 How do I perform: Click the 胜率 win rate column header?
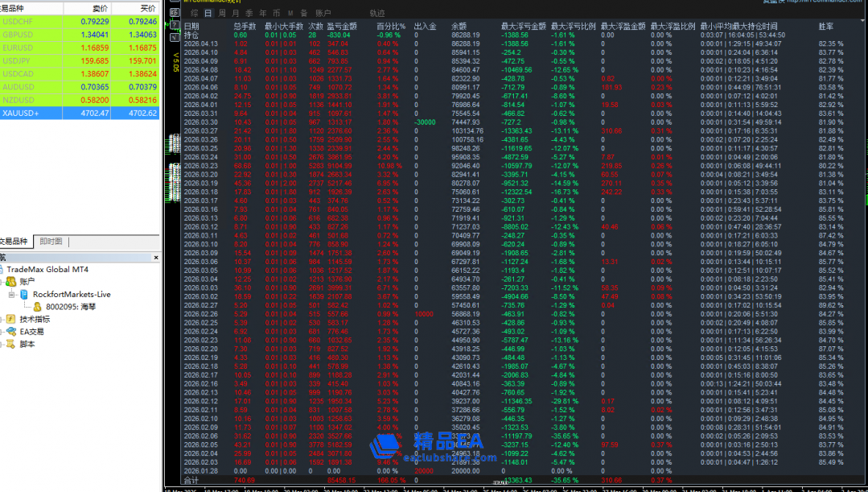[826, 26]
